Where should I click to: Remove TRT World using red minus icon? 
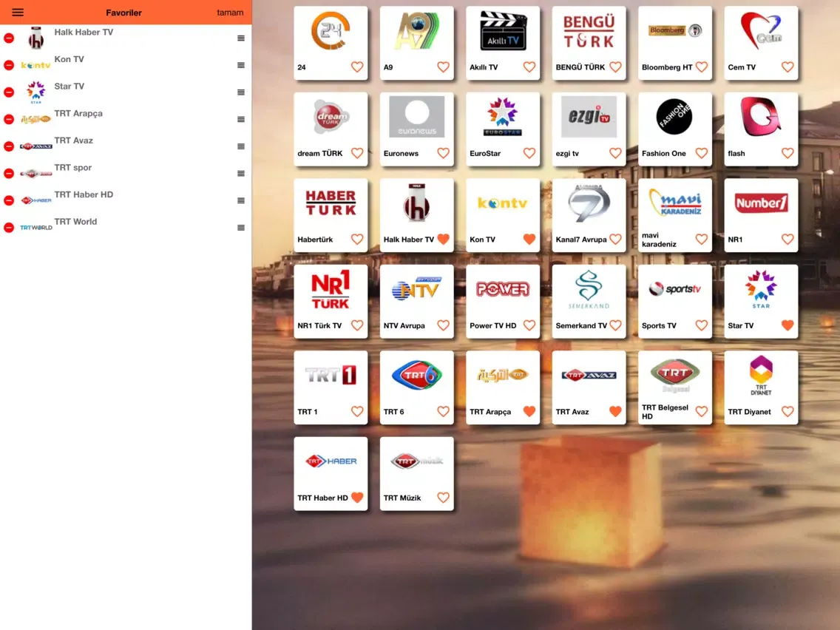[9, 228]
